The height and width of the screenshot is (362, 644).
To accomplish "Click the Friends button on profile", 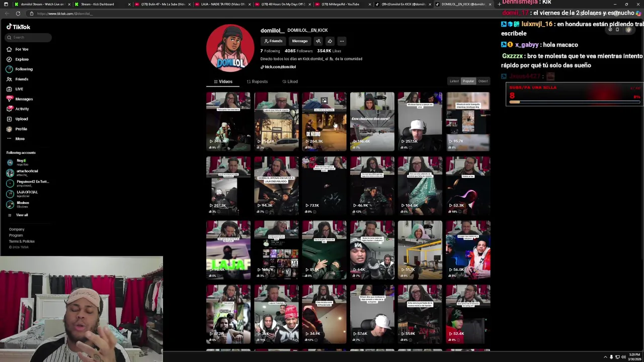I will (273, 41).
